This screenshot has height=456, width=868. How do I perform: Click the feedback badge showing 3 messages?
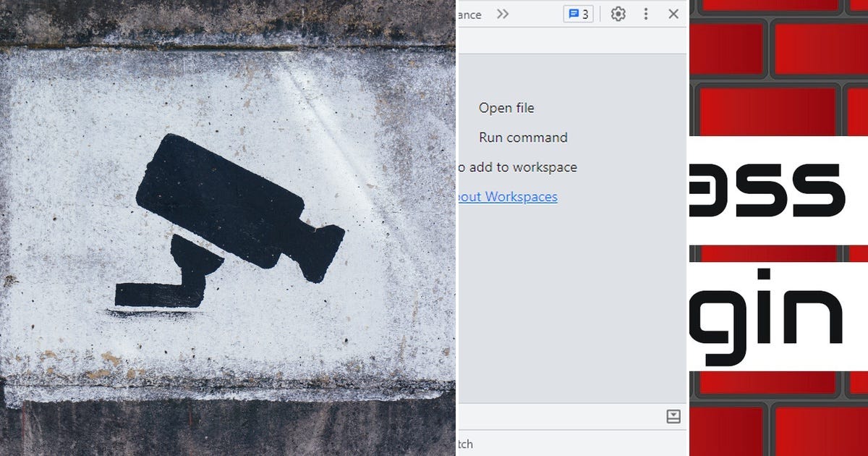(x=579, y=14)
